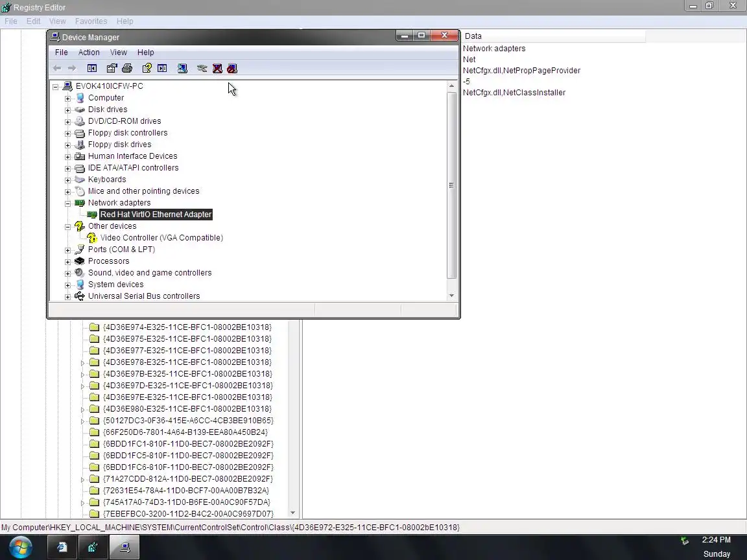Open Registry Editor Edit menu
Viewport: 747px width, 560px height.
(x=33, y=21)
